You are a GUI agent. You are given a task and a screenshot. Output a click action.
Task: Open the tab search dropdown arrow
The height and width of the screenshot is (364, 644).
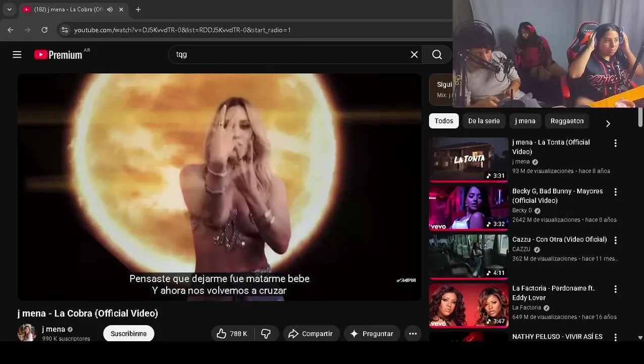click(9, 9)
